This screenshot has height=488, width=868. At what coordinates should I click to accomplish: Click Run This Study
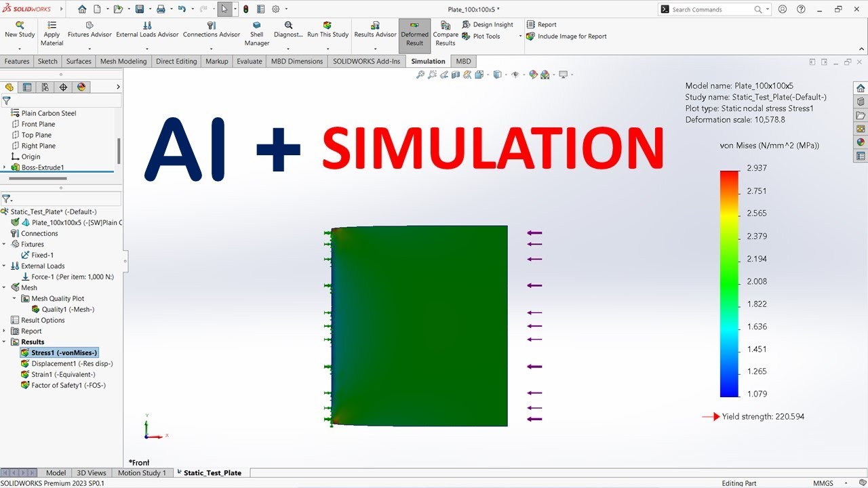(x=328, y=30)
